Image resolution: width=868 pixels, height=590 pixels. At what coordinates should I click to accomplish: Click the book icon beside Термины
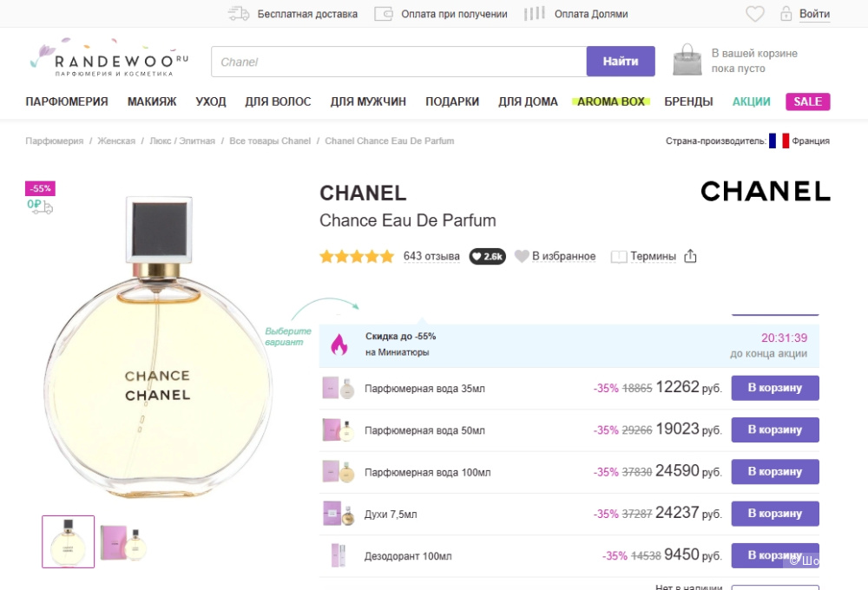pyautogui.click(x=620, y=256)
